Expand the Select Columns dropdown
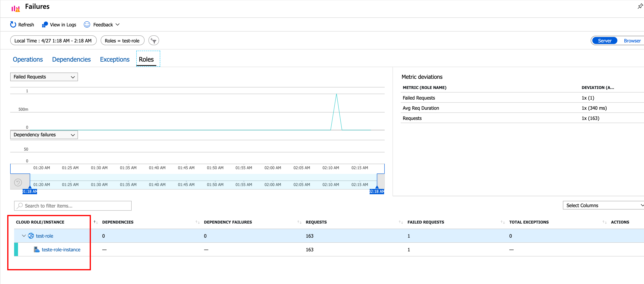The width and height of the screenshot is (644, 284). pos(603,205)
